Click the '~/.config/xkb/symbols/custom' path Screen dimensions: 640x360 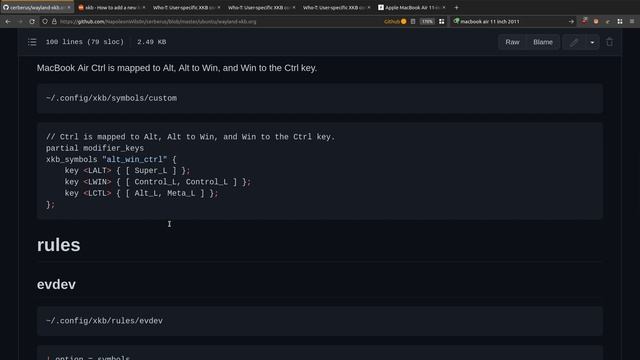[x=111, y=98]
